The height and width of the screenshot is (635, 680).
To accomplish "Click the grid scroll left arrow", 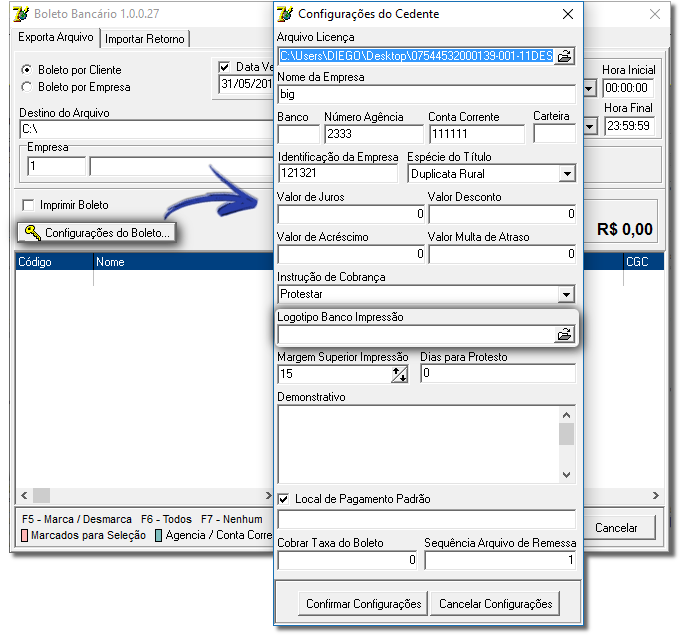I will [24, 495].
